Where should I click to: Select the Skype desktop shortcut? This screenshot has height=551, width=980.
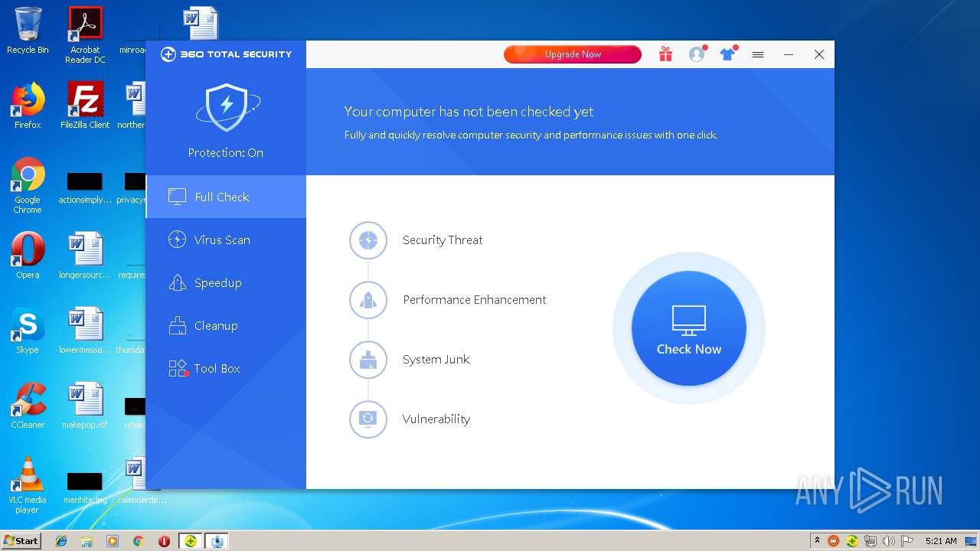[28, 330]
